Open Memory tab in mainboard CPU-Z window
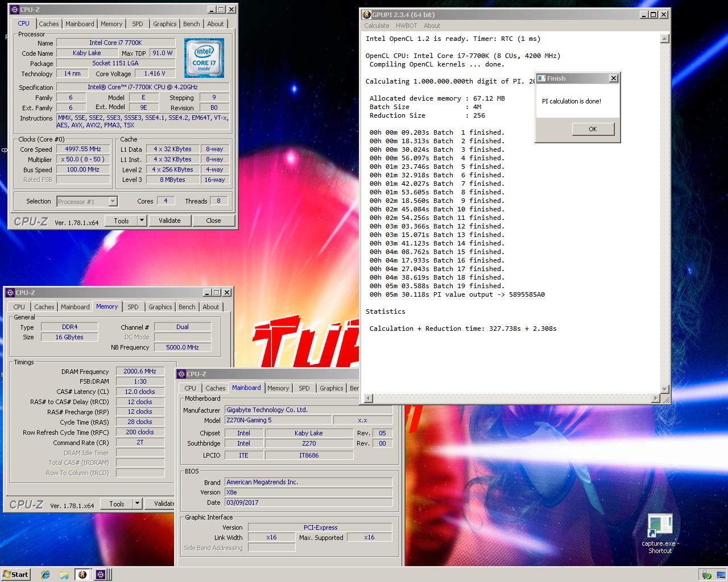Image resolution: width=728 pixels, height=582 pixels. click(x=278, y=388)
